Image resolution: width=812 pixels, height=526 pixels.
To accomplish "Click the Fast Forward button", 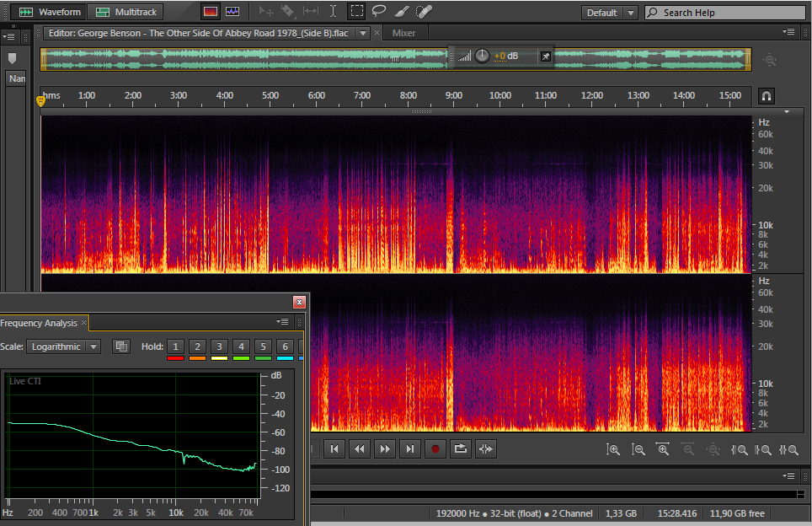I will [x=385, y=448].
